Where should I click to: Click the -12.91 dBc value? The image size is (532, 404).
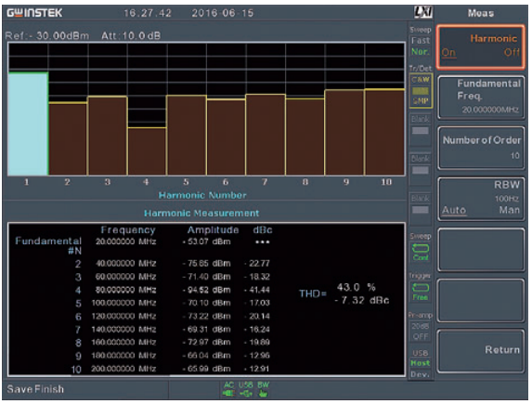pyautogui.click(x=257, y=369)
